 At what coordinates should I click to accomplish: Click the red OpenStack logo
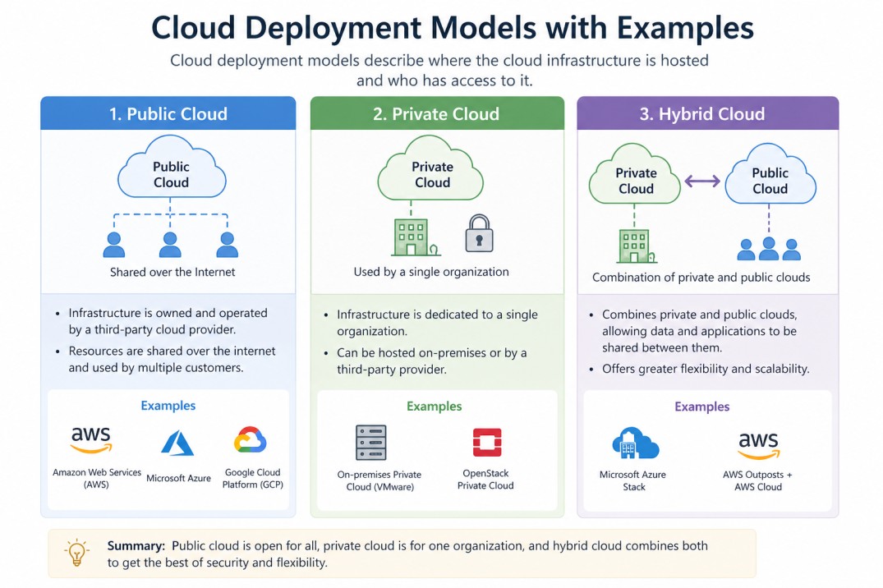click(487, 442)
